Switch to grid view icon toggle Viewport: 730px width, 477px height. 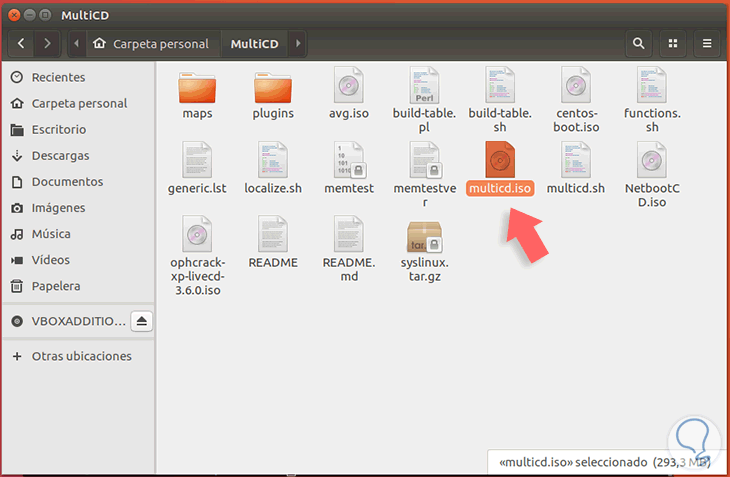pos(673,44)
